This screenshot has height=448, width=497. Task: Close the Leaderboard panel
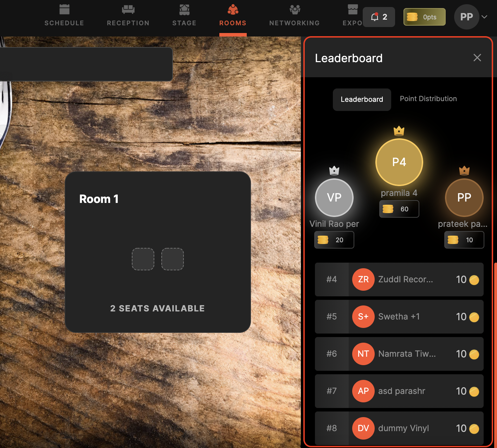tap(477, 58)
